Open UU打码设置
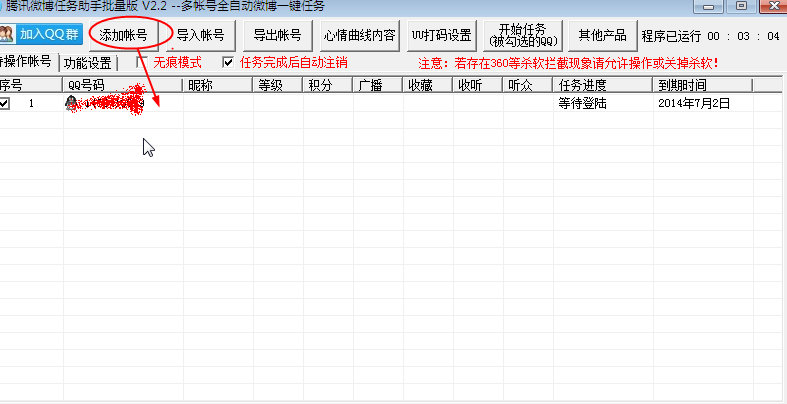The width and height of the screenshot is (787, 404). pyautogui.click(x=441, y=36)
